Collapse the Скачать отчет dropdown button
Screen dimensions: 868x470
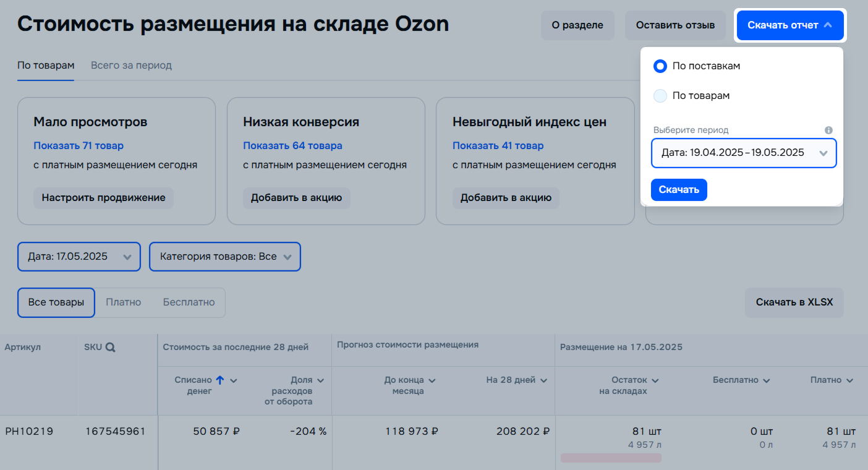(x=790, y=25)
